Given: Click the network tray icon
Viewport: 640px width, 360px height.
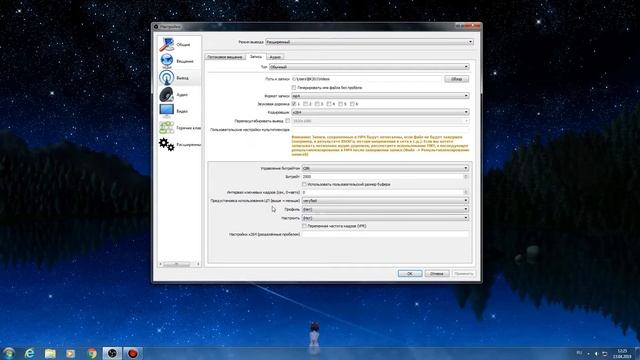Looking at the screenshot, I should (x=605, y=353).
